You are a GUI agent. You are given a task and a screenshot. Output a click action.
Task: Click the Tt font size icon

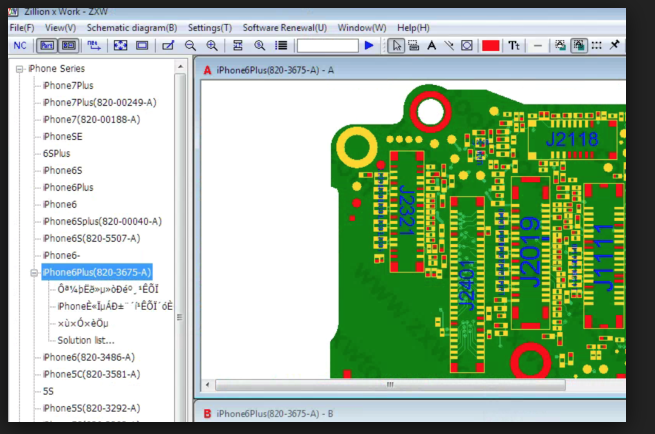[x=514, y=46]
